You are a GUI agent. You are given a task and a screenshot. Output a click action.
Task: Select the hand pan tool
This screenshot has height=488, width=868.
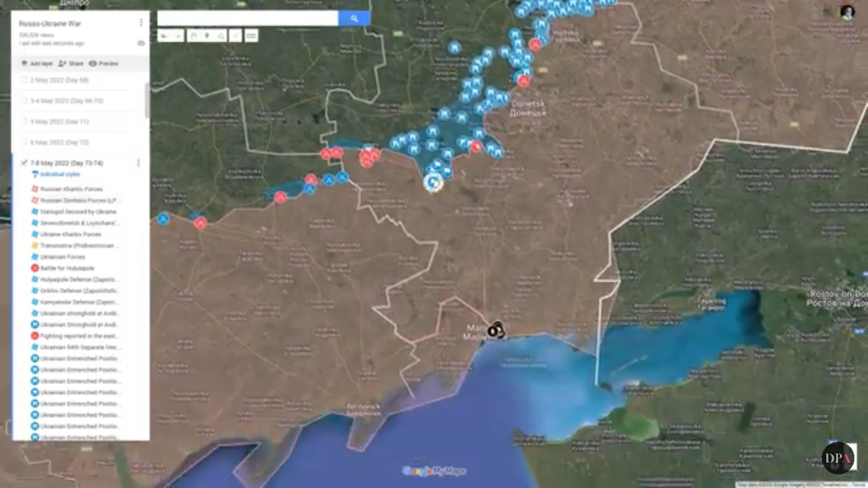click(x=193, y=36)
